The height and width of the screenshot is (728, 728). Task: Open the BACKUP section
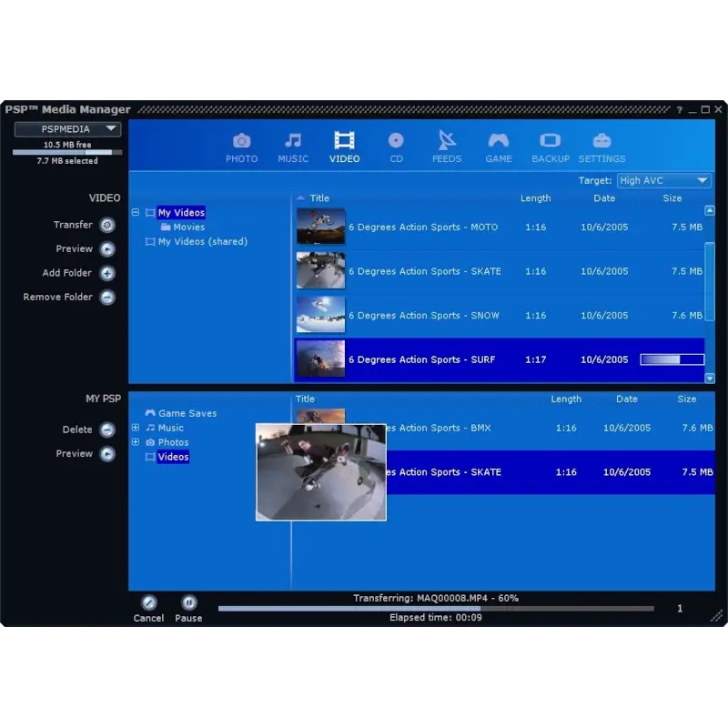coord(550,141)
